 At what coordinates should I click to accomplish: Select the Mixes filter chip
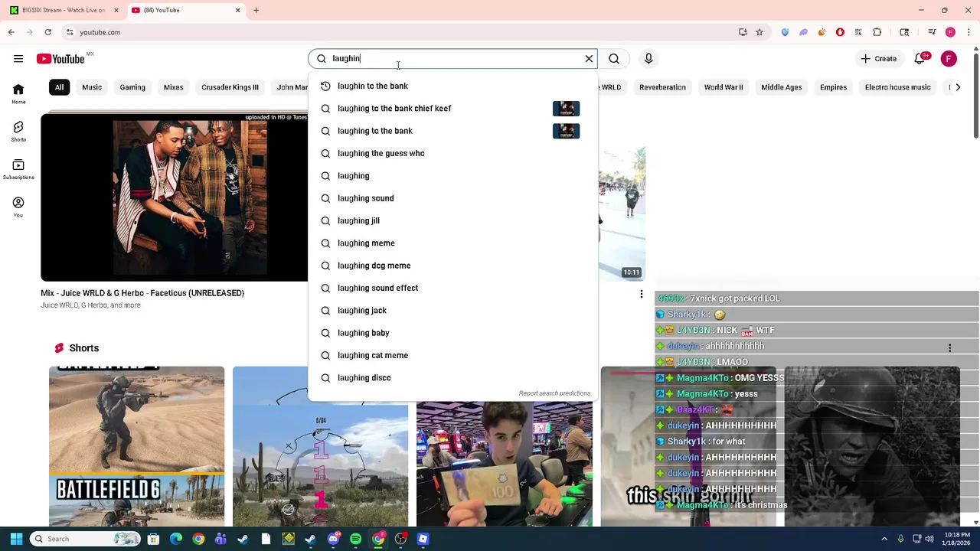pyautogui.click(x=173, y=87)
